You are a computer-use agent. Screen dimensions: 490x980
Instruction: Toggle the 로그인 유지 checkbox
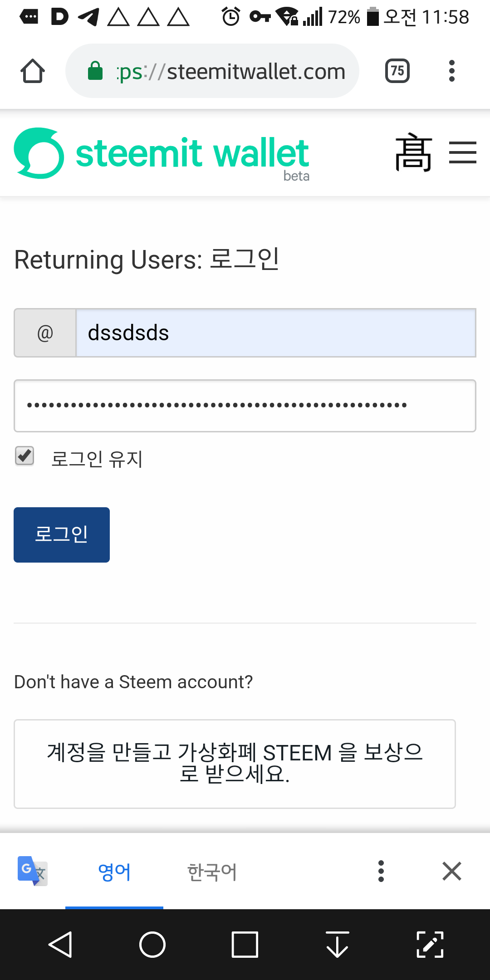pyautogui.click(x=24, y=456)
